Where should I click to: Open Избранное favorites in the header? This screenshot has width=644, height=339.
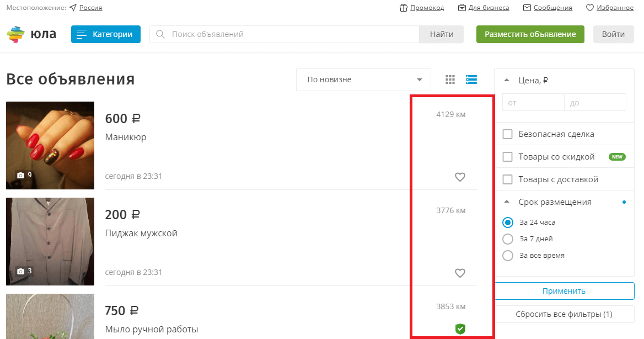pyautogui.click(x=609, y=8)
